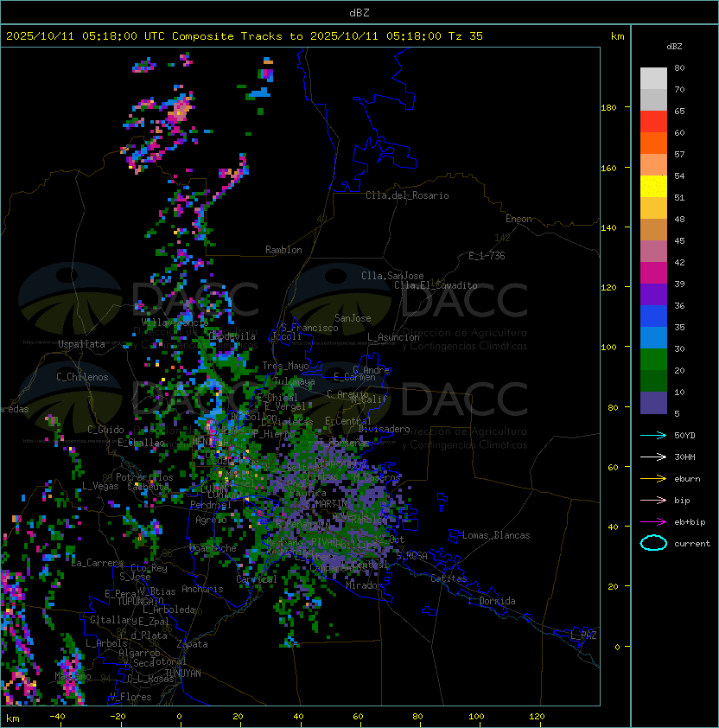Select the light gray 70-80 dBZ swatch
This screenshot has width=719, height=728.
coord(653,79)
